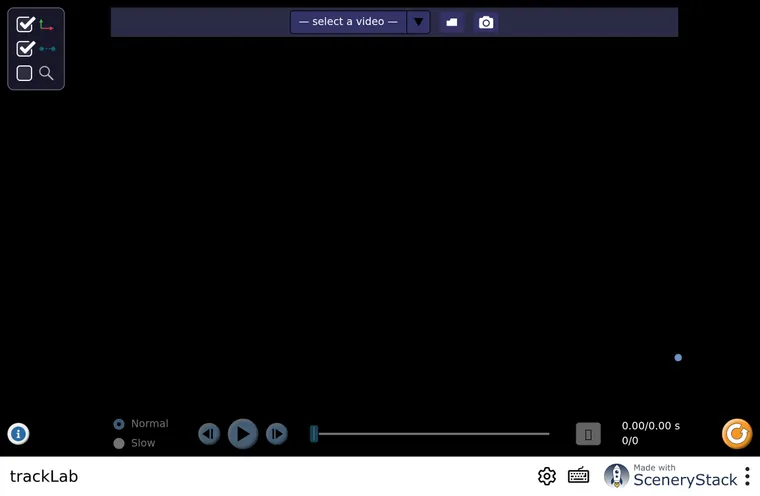Click the 0.00/0.00 s time readout

pyautogui.click(x=650, y=426)
